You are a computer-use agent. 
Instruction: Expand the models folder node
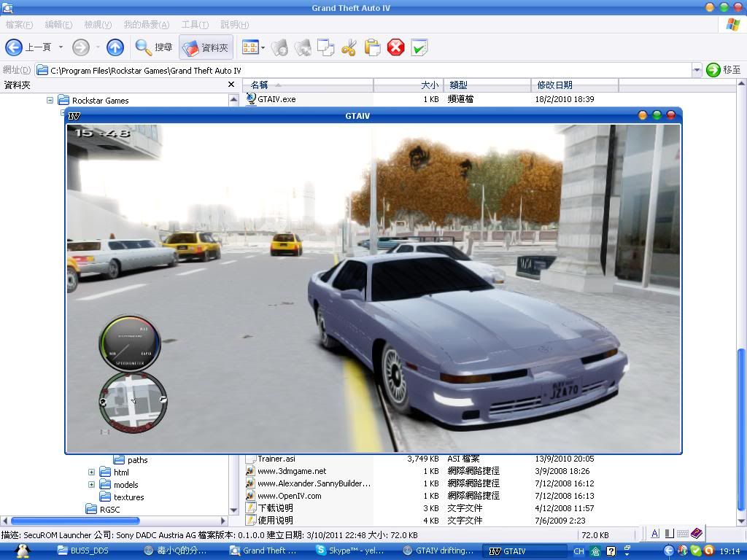[x=91, y=485]
